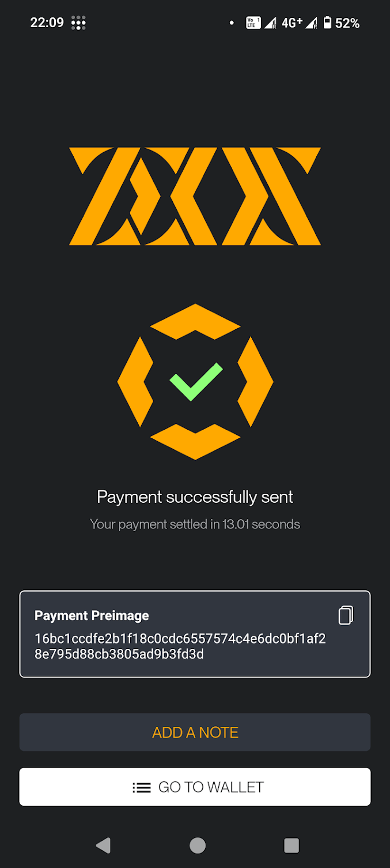The image size is (390, 868).
Task: Tap the list icon beside Go To Wallet
Action: pos(141,787)
